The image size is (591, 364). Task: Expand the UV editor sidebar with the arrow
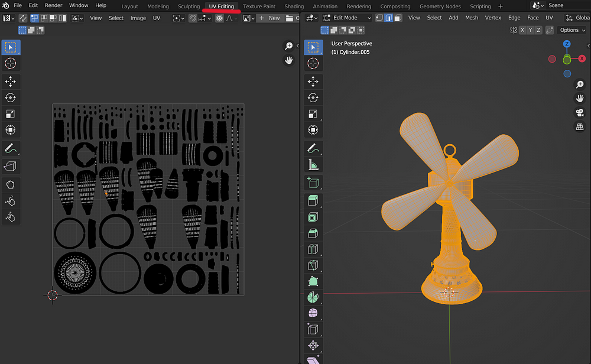click(x=297, y=45)
